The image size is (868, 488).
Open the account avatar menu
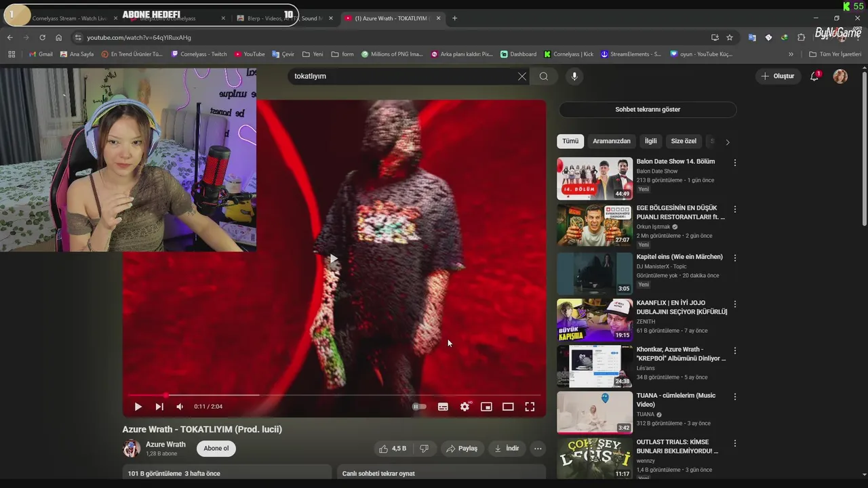click(x=840, y=77)
